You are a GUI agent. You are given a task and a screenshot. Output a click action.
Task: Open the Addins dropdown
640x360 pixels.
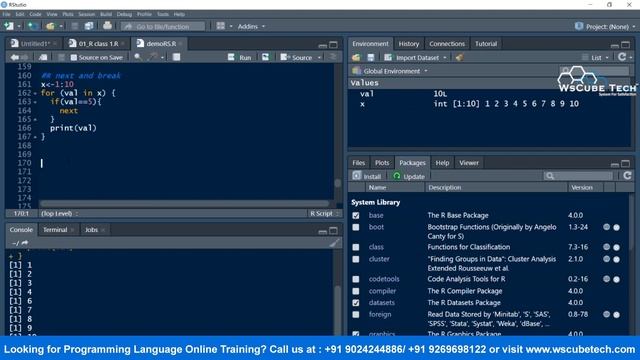(x=251, y=27)
